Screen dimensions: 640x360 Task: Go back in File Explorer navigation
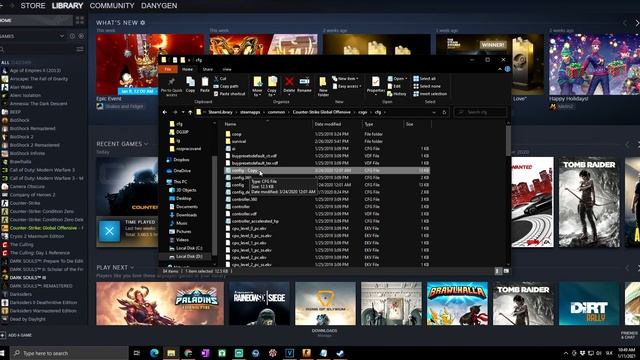165,112
